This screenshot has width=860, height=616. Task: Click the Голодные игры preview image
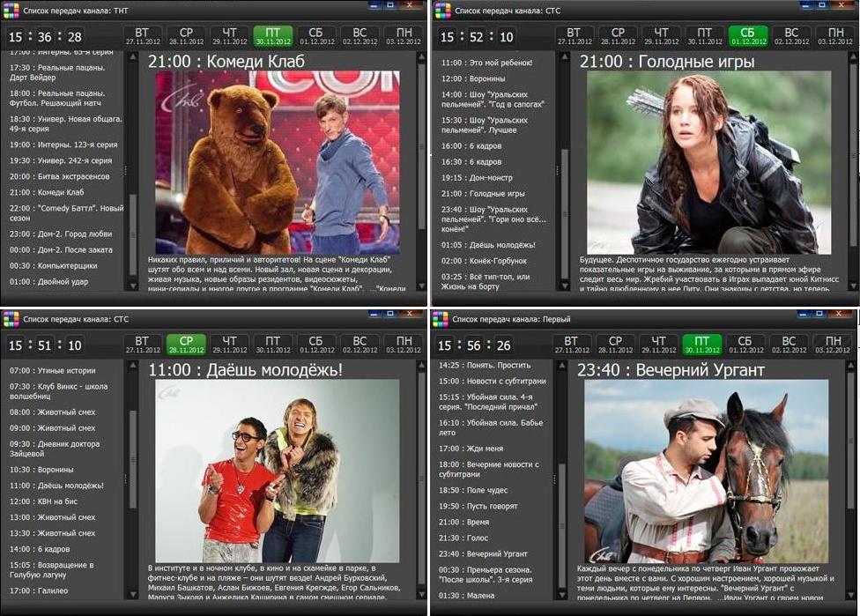pos(709,163)
